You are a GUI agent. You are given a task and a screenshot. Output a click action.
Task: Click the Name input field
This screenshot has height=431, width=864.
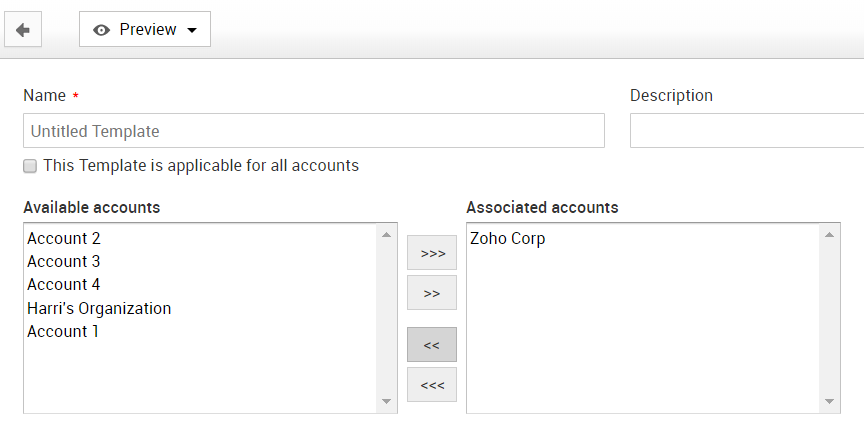click(313, 131)
